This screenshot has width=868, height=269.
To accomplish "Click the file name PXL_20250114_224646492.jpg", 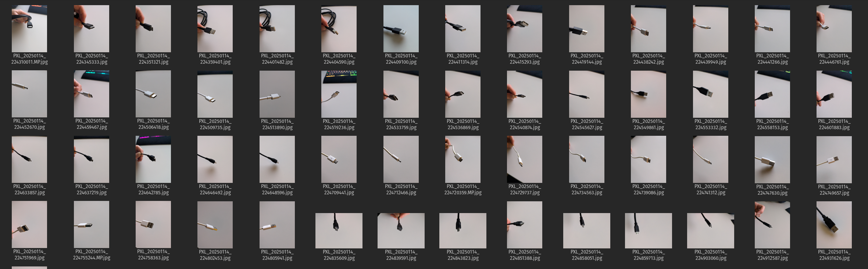I will pos(215,190).
